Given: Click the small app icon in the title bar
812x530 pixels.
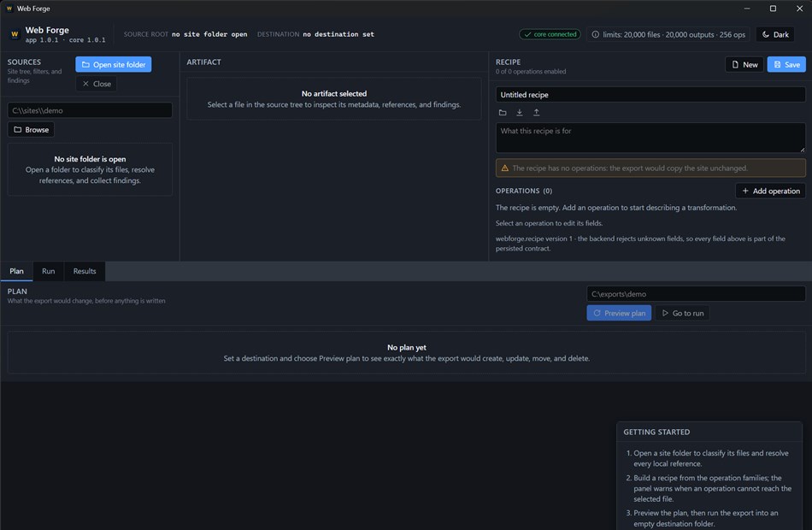Looking at the screenshot, I should click(x=9, y=9).
